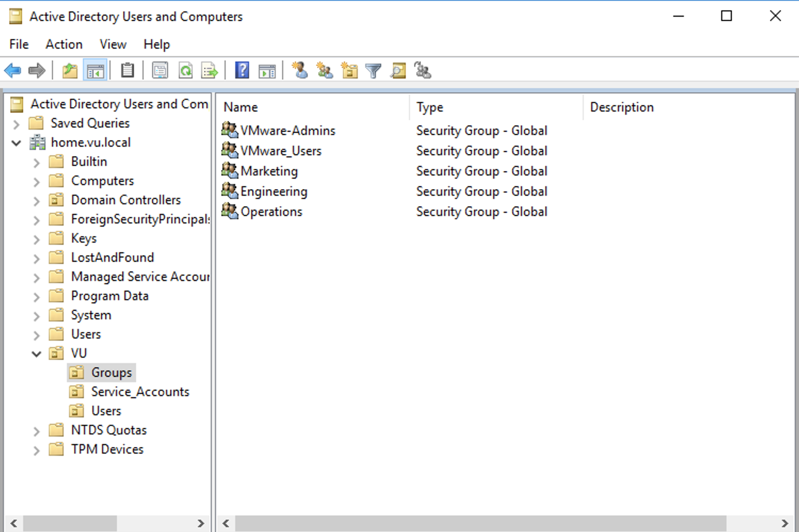Image resolution: width=799 pixels, height=532 pixels.
Task: Select ForeignSecurityPrincipals in the tree
Action: pos(140,219)
